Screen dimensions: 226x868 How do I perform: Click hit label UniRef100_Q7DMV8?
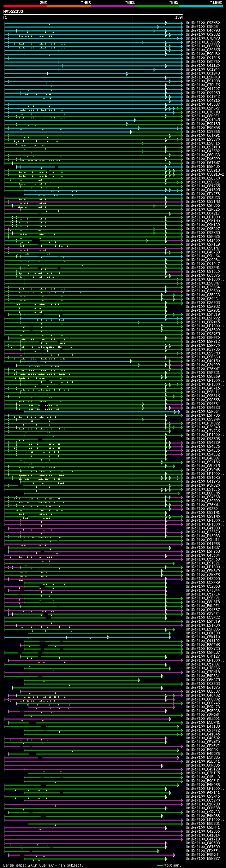(203, 39)
